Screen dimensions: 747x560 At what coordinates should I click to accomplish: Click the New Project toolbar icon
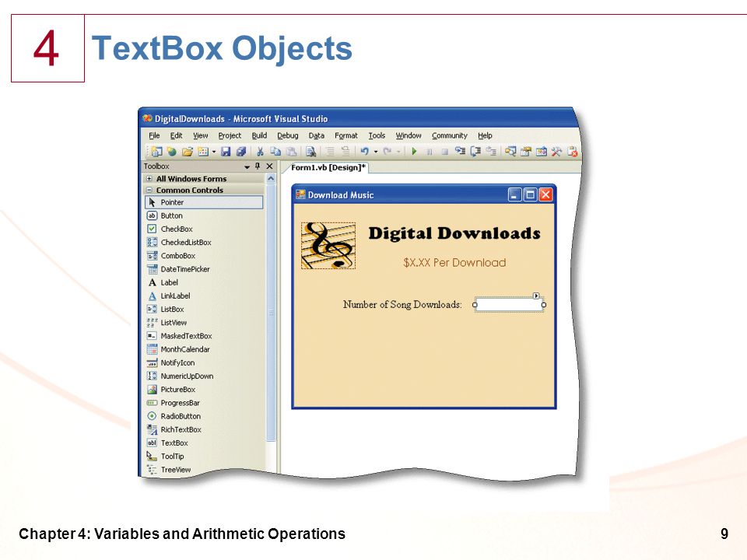[x=156, y=152]
